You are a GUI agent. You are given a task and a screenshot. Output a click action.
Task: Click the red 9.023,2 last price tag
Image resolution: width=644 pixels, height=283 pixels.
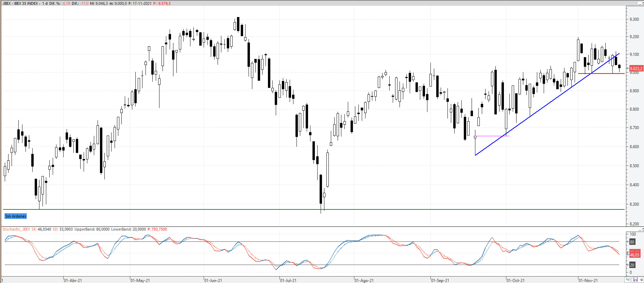(x=636, y=68)
